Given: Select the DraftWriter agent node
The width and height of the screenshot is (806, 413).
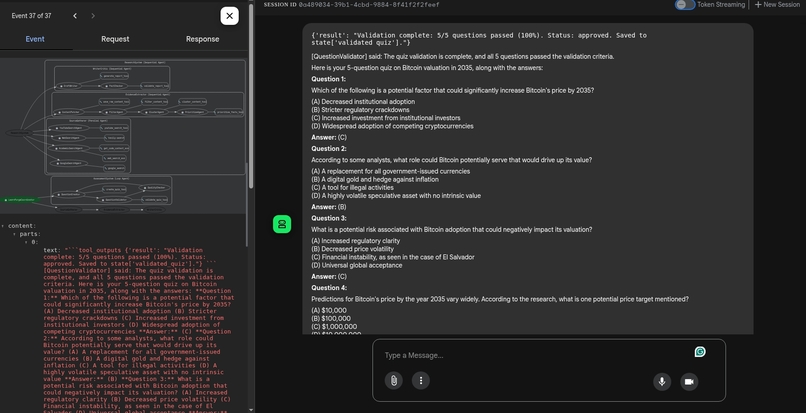Looking at the screenshot, I should (68, 86).
